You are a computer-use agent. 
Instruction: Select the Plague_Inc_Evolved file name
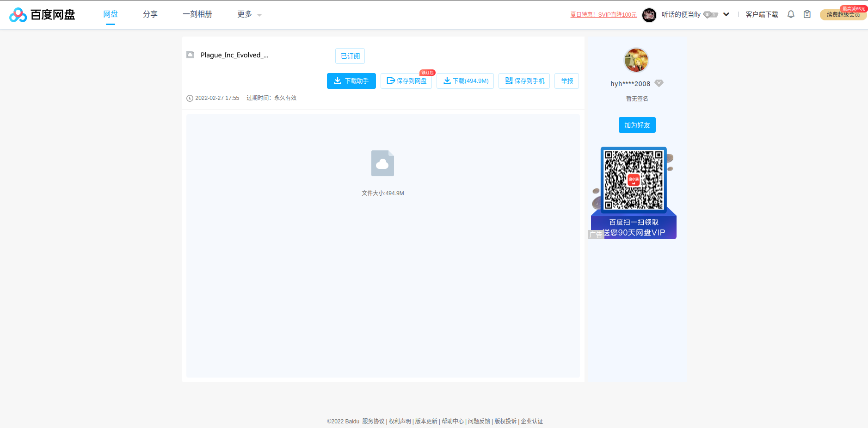(234, 55)
